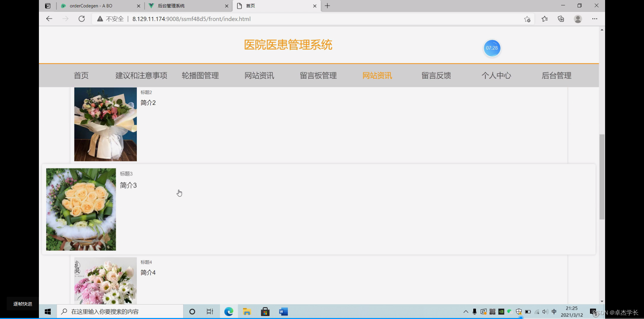This screenshot has height=319, width=644.
Task: Refresh the current page
Action: tap(82, 19)
